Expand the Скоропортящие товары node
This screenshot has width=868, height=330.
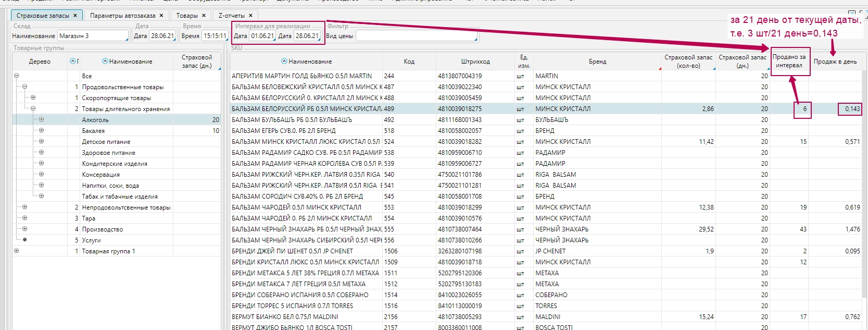(33, 98)
